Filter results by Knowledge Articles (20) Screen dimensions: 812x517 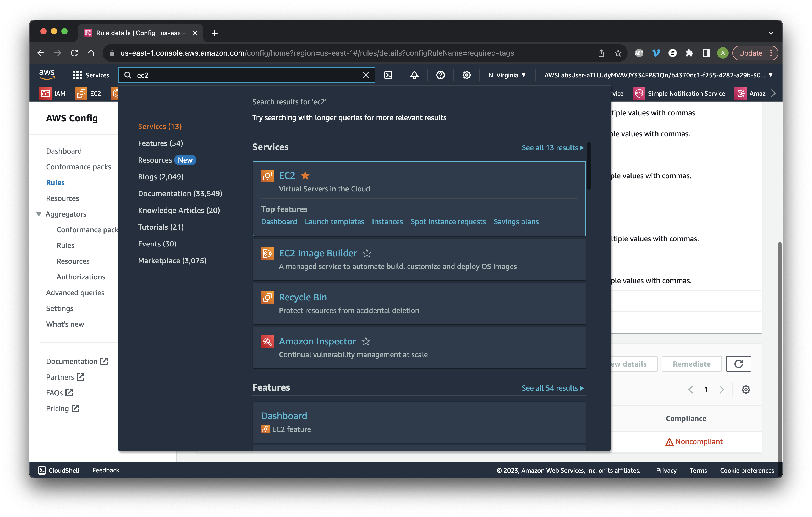(179, 210)
